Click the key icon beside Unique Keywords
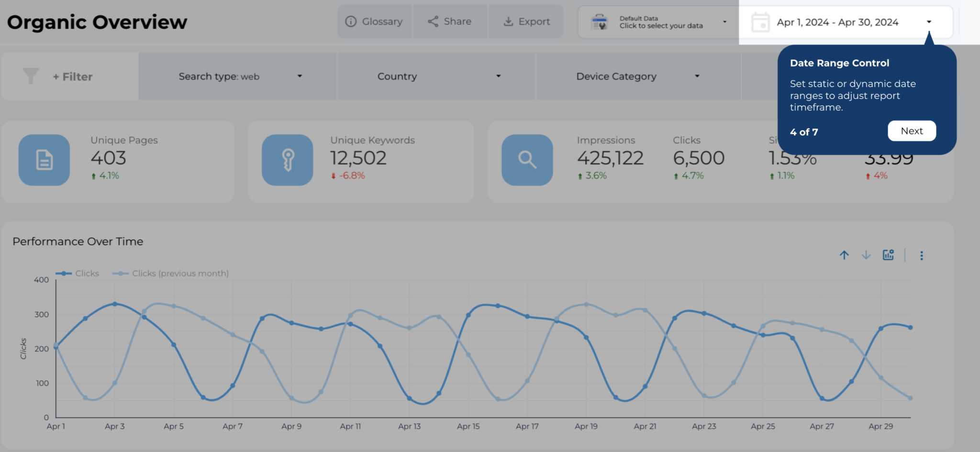The width and height of the screenshot is (980, 452). click(287, 160)
